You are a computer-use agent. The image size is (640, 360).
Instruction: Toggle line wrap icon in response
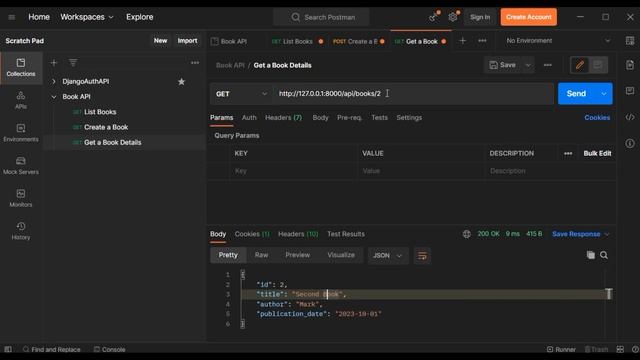coord(422,256)
